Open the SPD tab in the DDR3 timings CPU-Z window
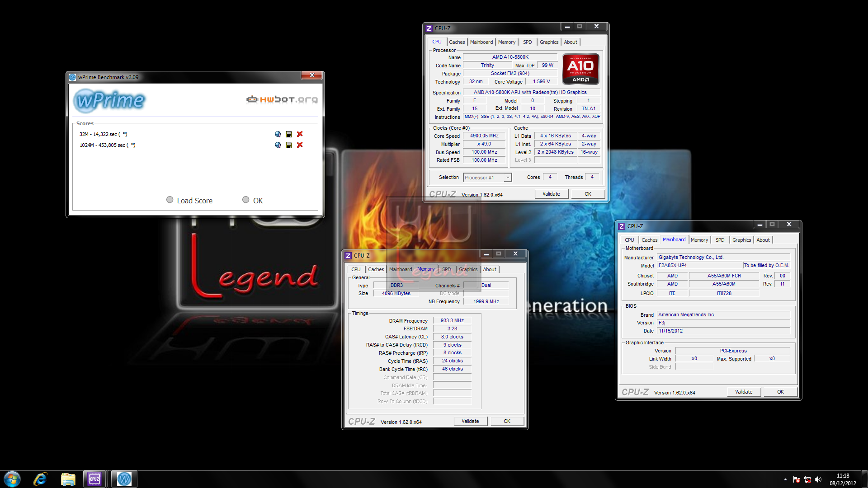Screen dimensions: 868x488 [x=446, y=269]
